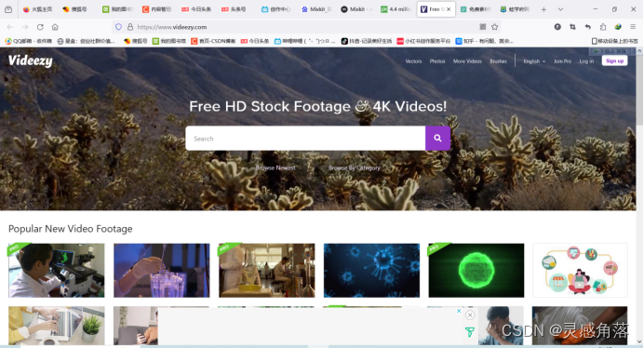Click Browse By Category link
The height and width of the screenshot is (348, 644).
354,167
